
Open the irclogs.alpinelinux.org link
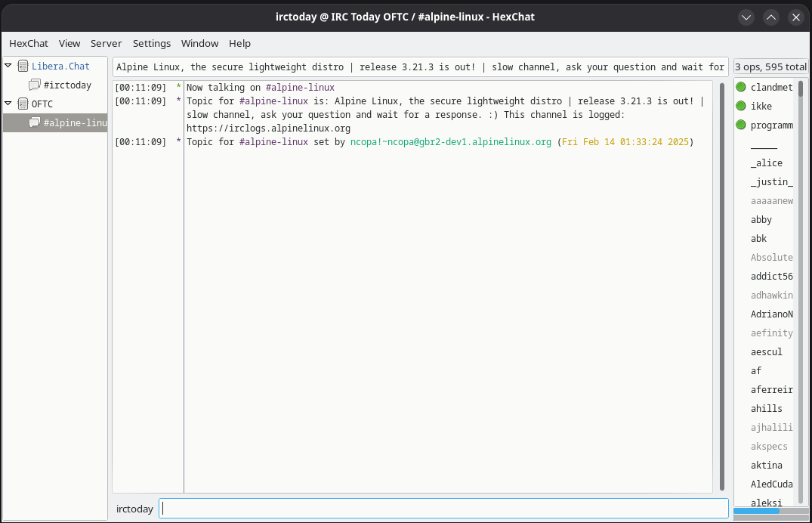click(x=268, y=128)
